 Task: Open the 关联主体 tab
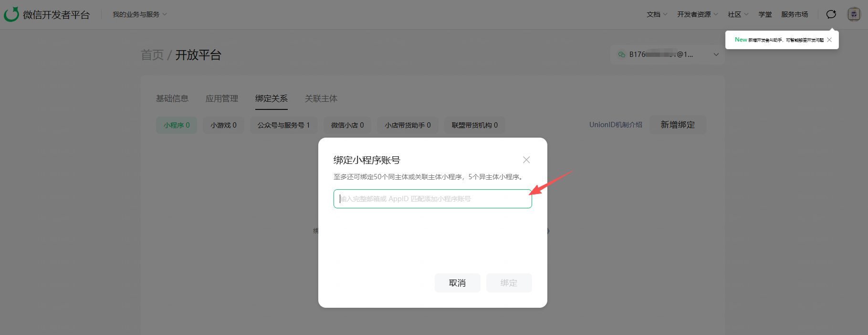[x=321, y=98]
